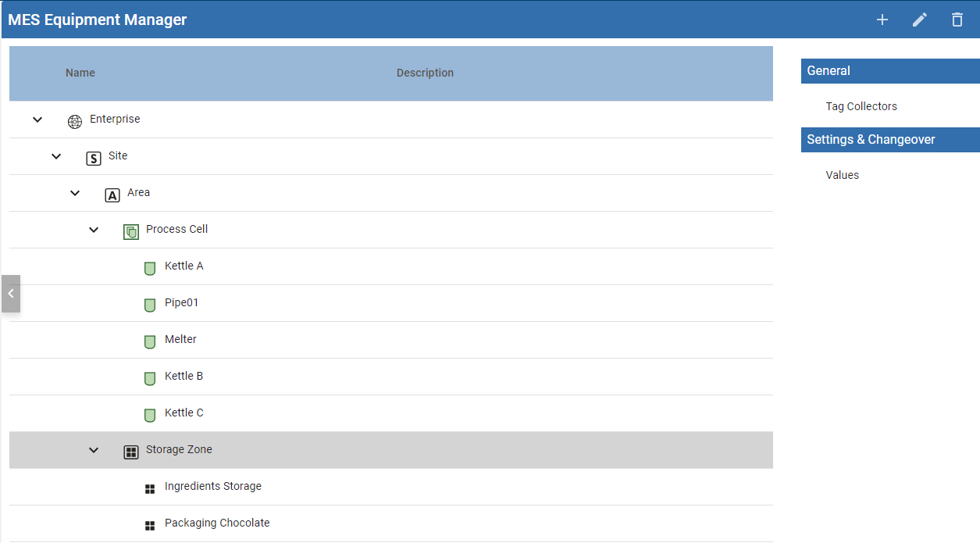The height and width of the screenshot is (543, 980).
Task: Click the Enterprise globe icon
Action: [75, 121]
